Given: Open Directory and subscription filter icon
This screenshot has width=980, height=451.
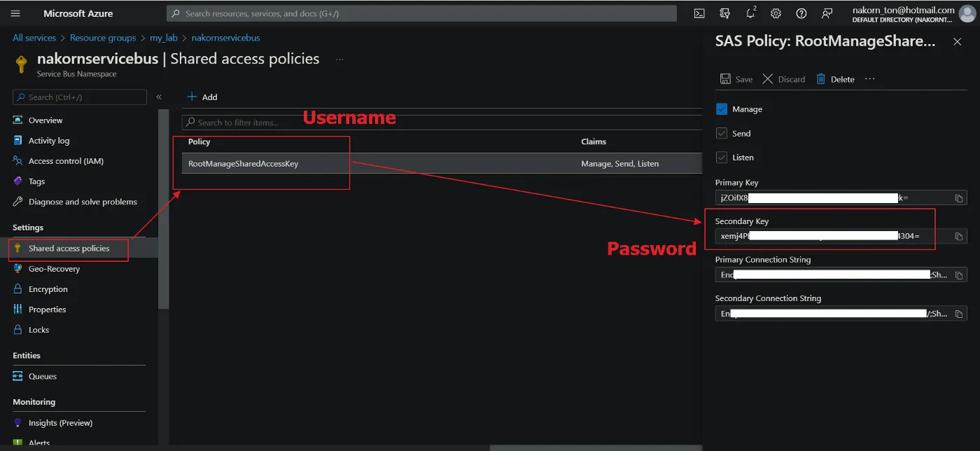Looking at the screenshot, I should point(724,13).
